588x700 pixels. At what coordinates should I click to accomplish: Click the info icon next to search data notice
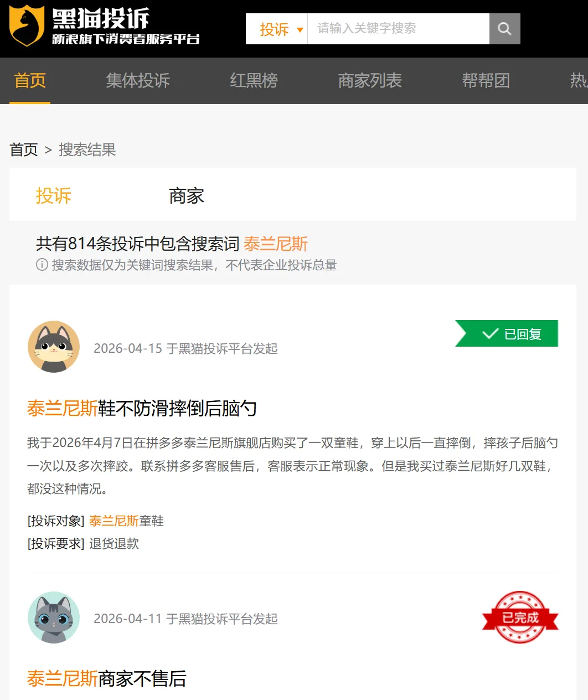pos(42,265)
